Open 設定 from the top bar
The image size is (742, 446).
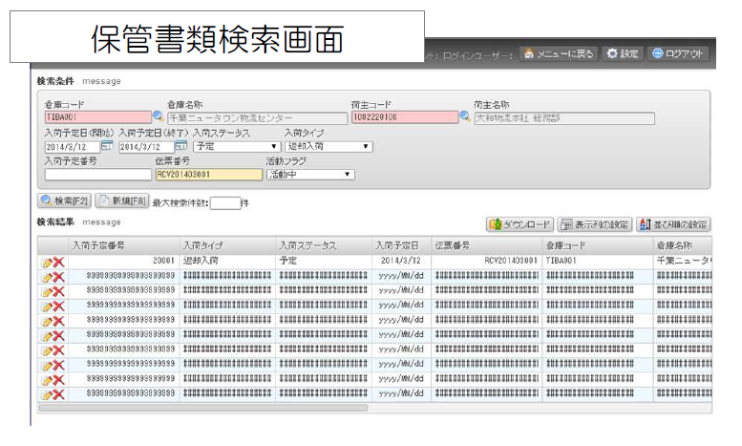point(624,53)
